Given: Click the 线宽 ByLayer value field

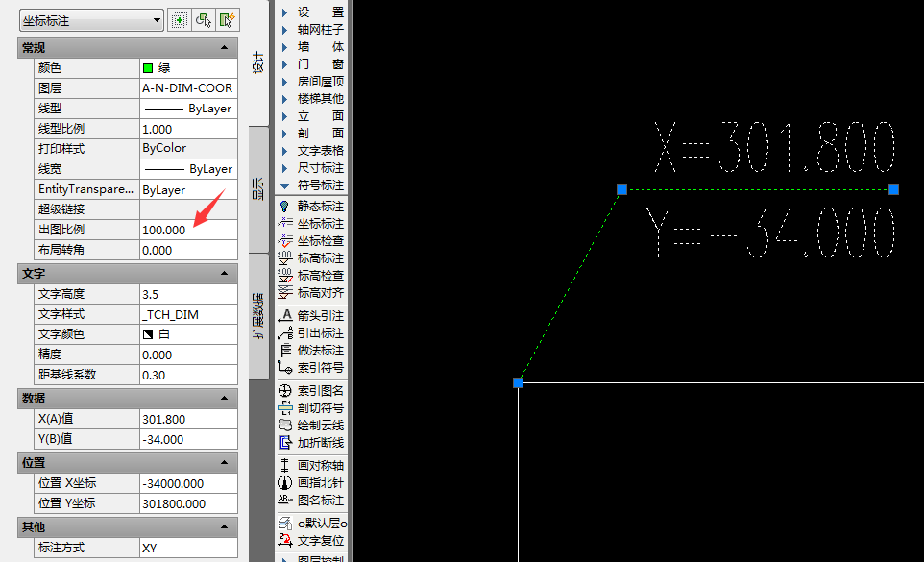Looking at the screenshot, I should [x=188, y=169].
